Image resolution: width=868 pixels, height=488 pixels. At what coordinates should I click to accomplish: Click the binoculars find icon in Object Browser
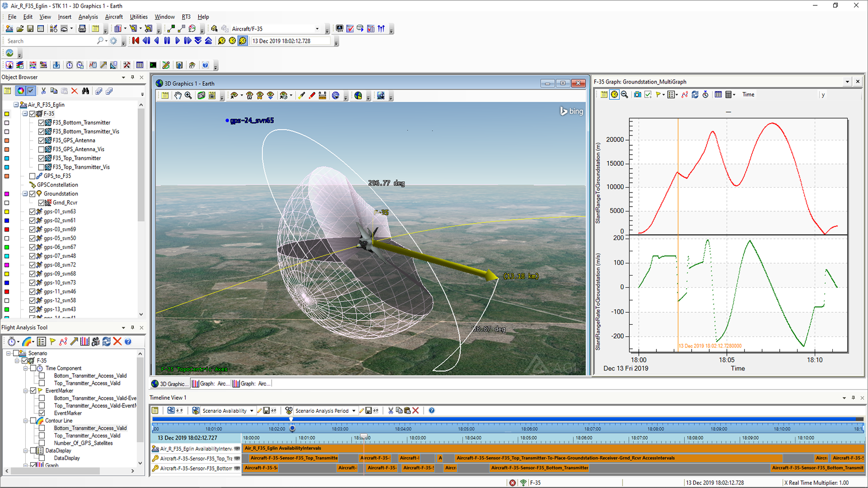coord(85,91)
